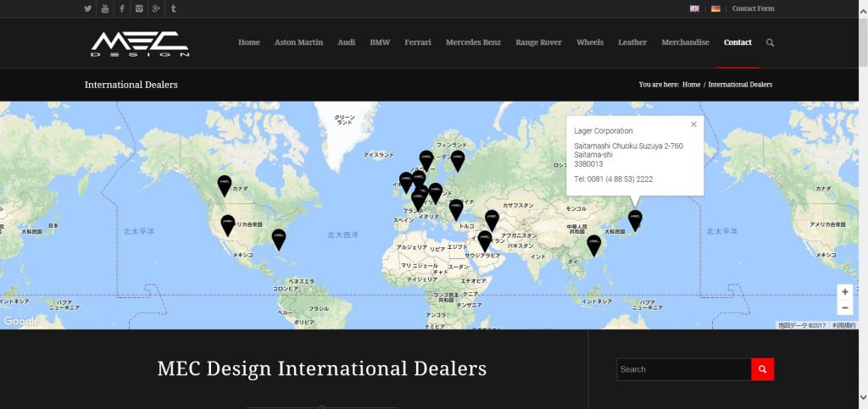
Task: Click the magnifier search icon in navigation
Action: click(x=770, y=42)
